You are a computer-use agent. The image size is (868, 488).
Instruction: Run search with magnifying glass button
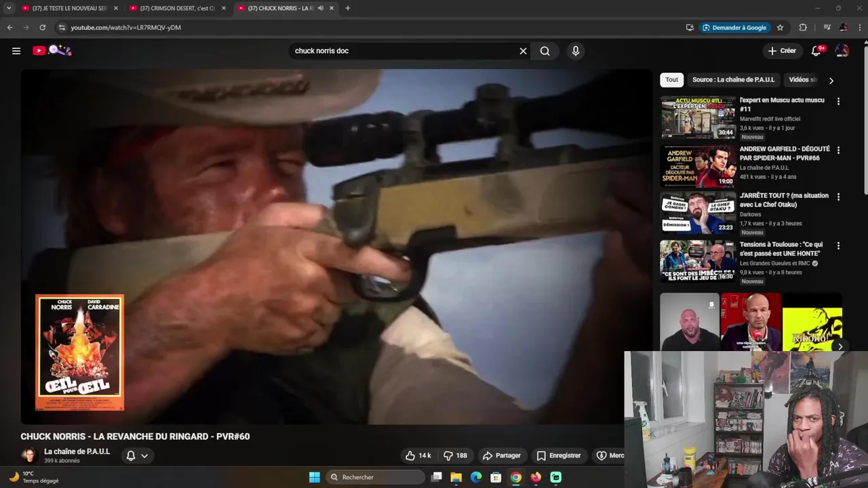pos(545,51)
